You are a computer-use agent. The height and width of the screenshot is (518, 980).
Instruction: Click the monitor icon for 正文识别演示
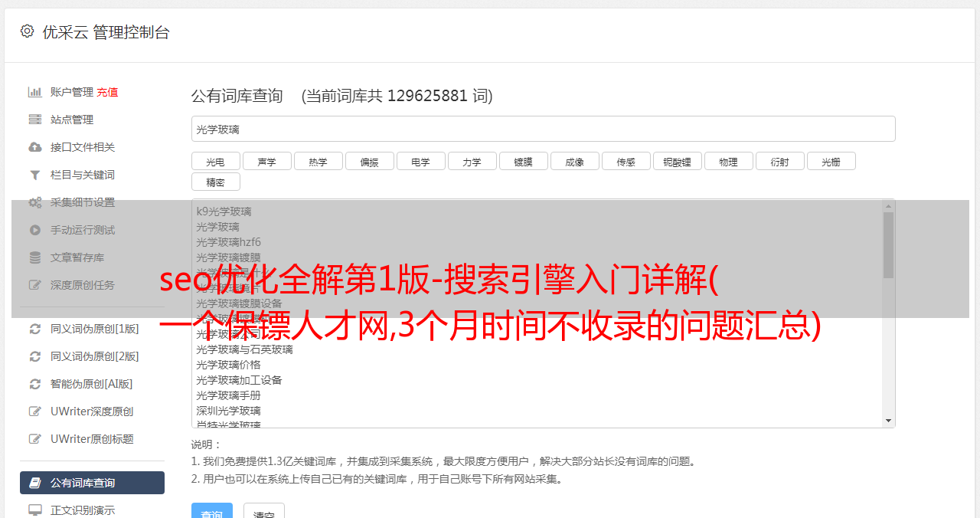point(35,510)
